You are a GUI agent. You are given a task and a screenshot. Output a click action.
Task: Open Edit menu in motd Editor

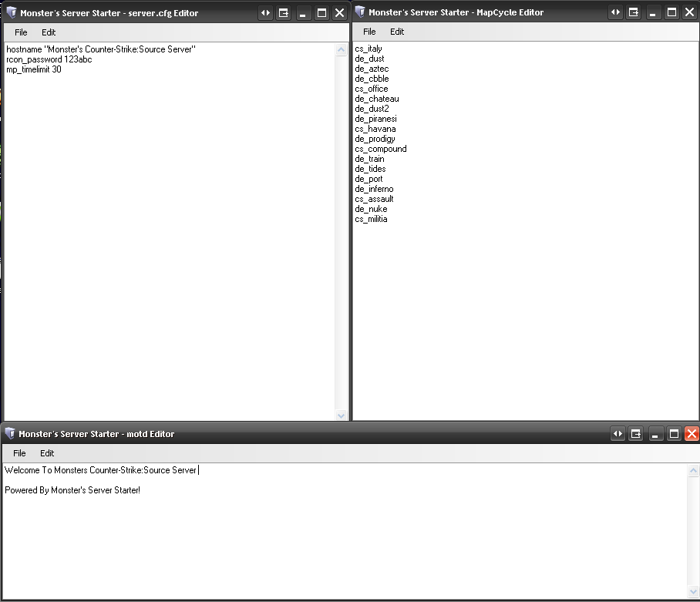tap(47, 453)
